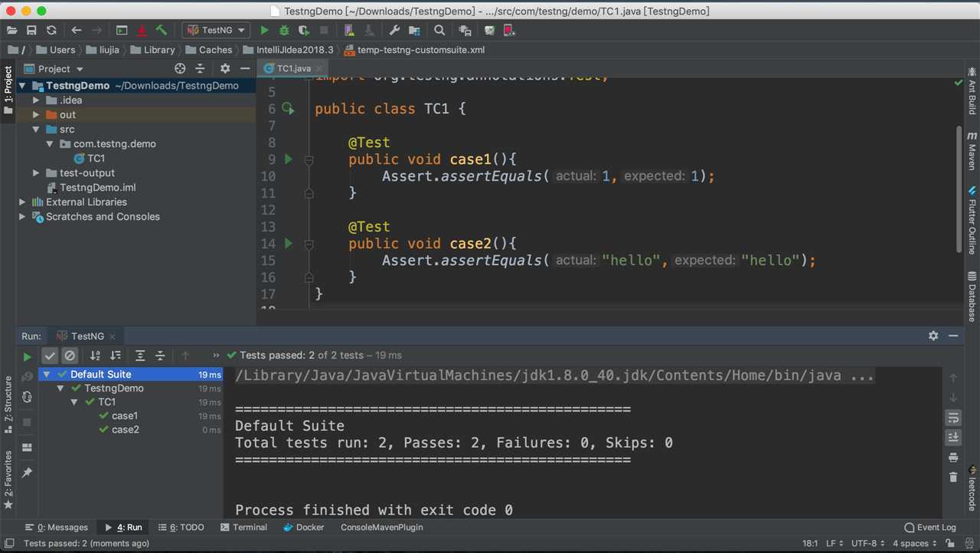The width and height of the screenshot is (980, 553).
Task: Clear console with trash icon
Action: pyautogui.click(x=953, y=477)
